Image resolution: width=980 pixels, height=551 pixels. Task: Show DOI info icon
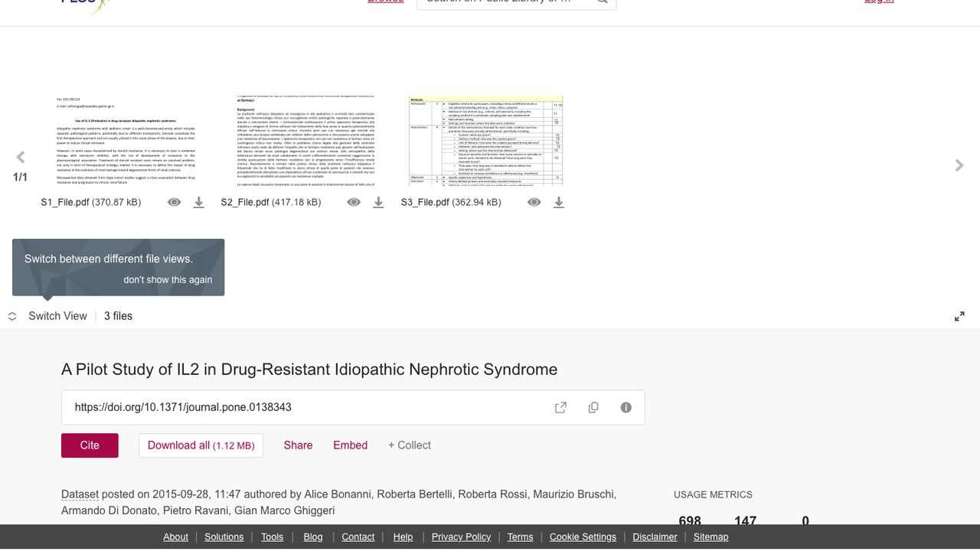tap(626, 407)
